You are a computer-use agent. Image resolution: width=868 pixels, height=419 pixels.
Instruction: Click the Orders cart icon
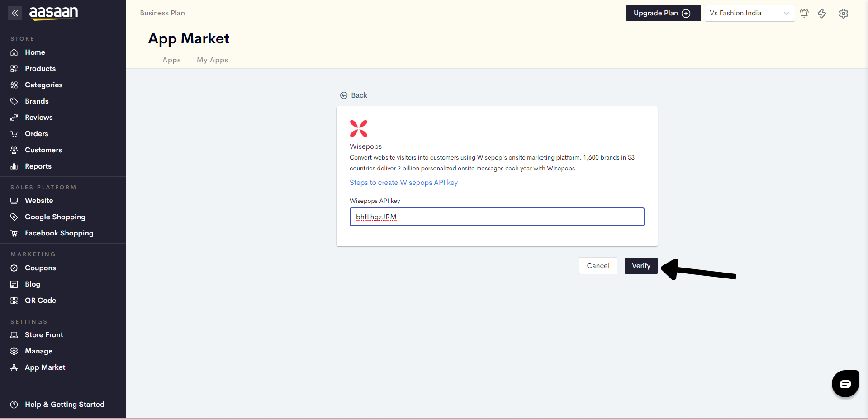14,134
